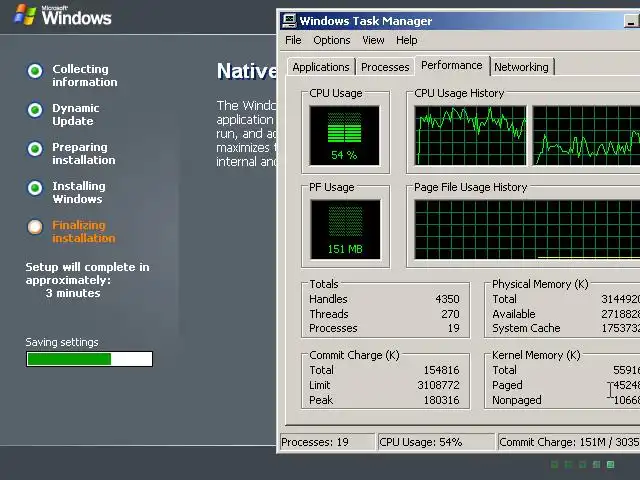640x480 pixels.
Task: Click the Collecting information step bullet
Action: (35, 71)
